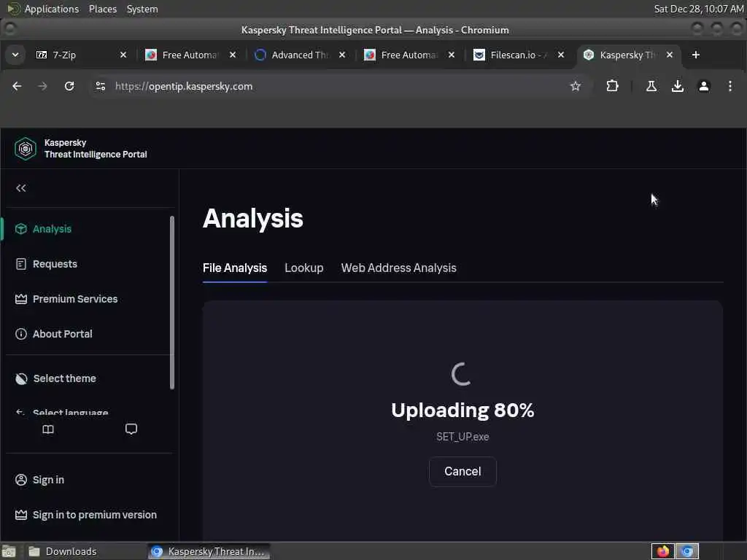Open Places menu in top panel
The width and height of the screenshot is (747, 560).
102,9
